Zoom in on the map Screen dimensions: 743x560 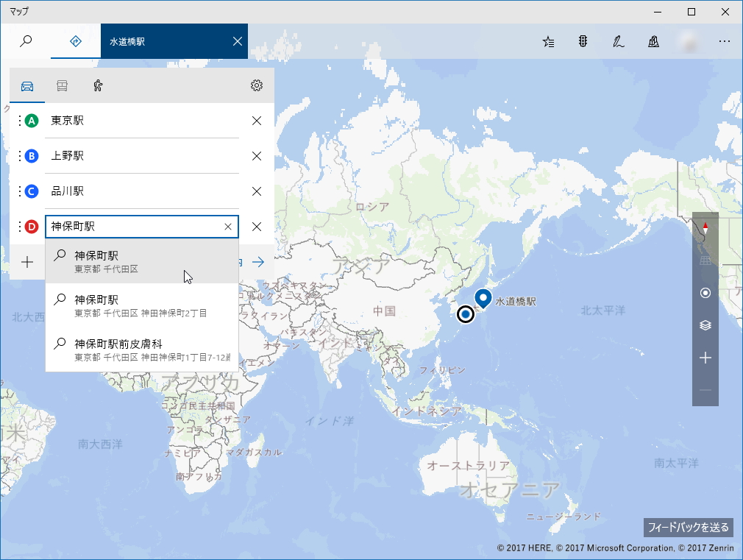click(x=705, y=358)
